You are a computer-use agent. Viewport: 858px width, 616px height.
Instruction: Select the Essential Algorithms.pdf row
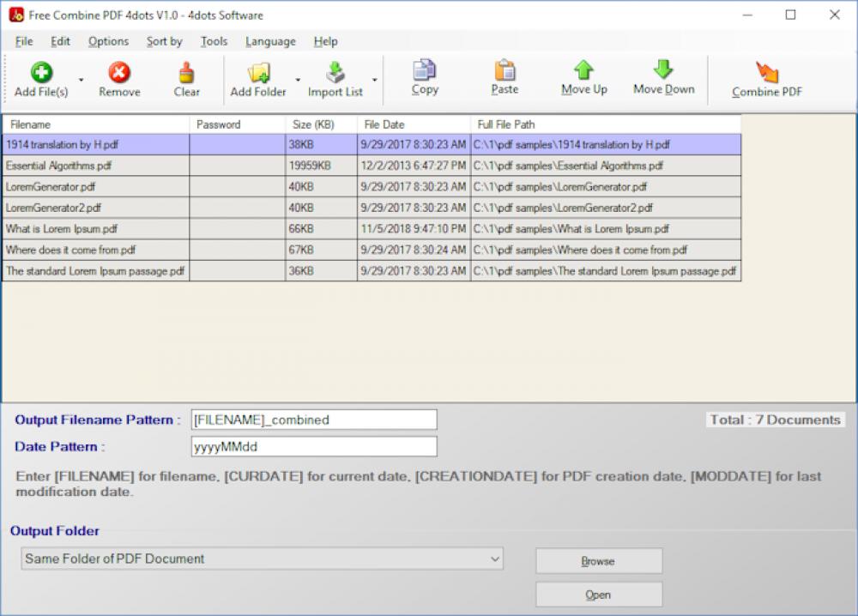pos(94,166)
